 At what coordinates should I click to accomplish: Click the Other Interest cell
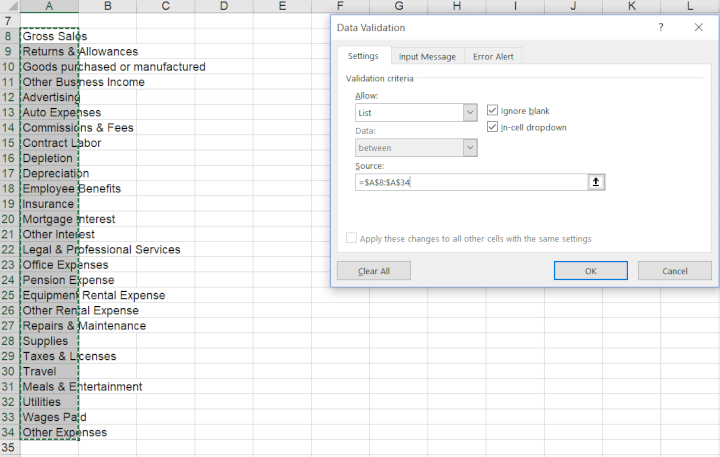(x=49, y=234)
